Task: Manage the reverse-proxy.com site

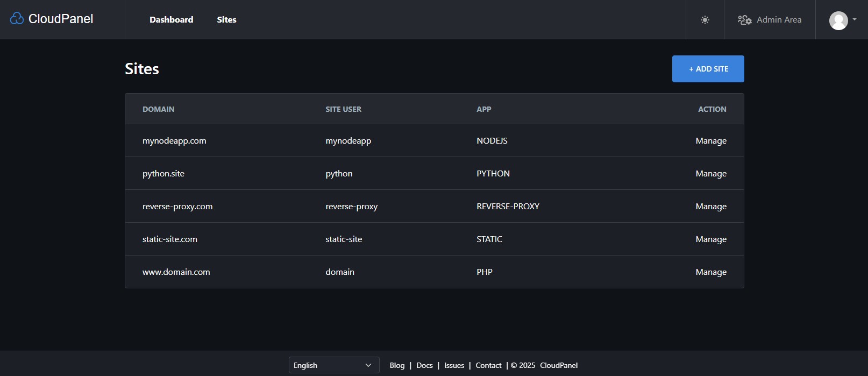Action: pyautogui.click(x=711, y=207)
